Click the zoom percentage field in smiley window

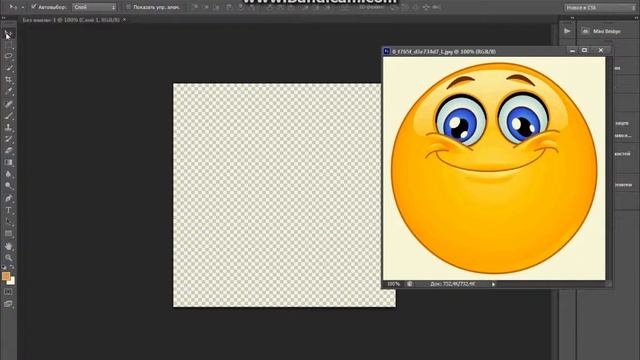point(393,284)
